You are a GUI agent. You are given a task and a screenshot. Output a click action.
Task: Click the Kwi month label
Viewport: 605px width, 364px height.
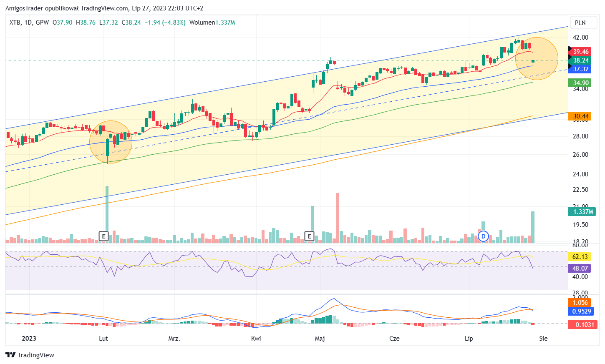tap(256, 339)
